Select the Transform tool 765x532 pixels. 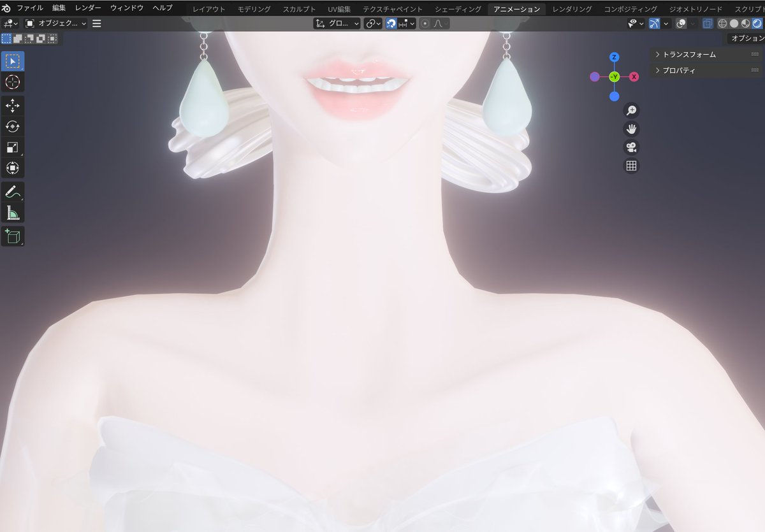(13, 168)
